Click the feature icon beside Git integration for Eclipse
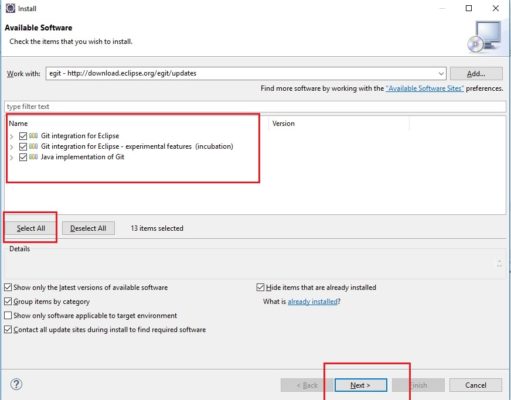 point(33,136)
